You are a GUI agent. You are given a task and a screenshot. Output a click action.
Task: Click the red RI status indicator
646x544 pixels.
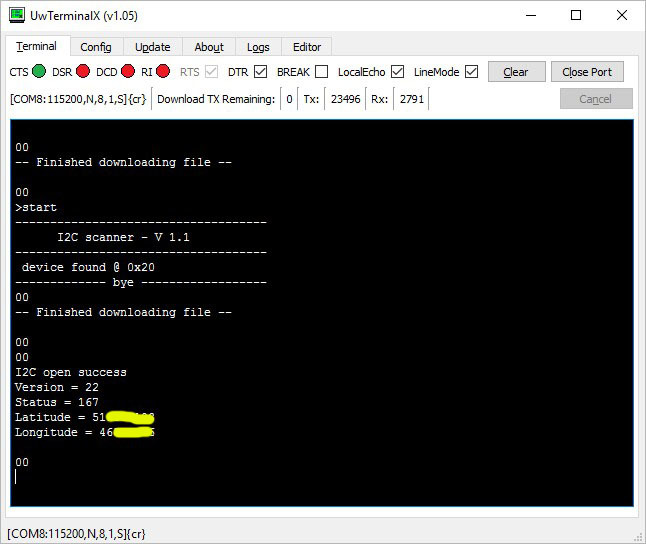(x=163, y=71)
